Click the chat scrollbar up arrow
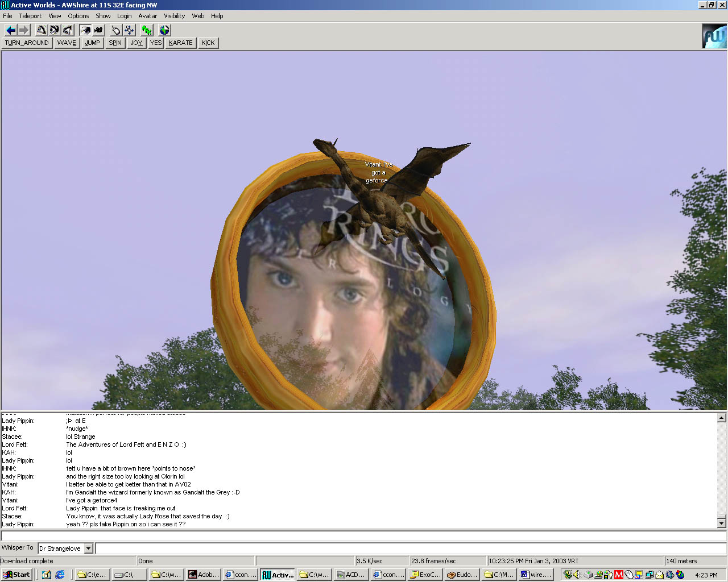This screenshot has height=582, width=728. [721, 418]
